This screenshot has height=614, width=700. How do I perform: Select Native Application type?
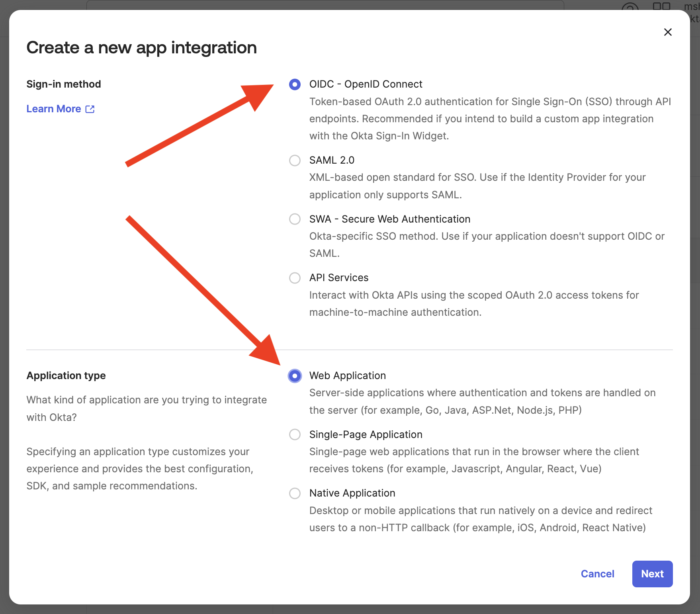pos(295,493)
